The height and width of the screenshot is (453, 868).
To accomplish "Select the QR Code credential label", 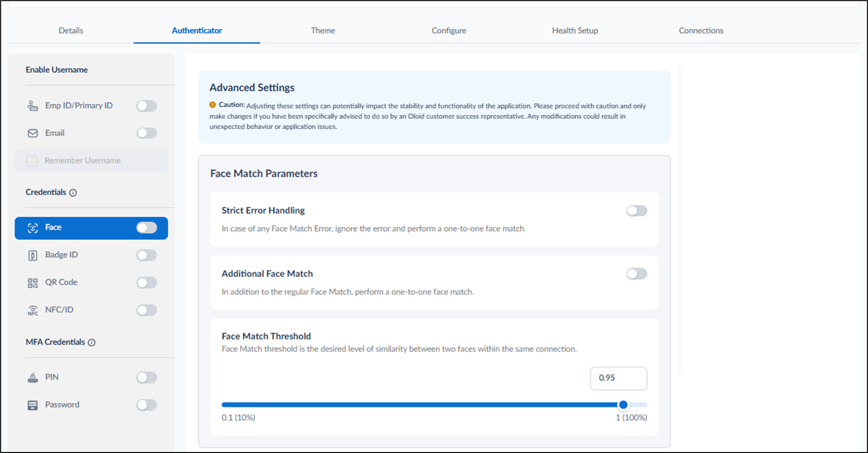I will click(x=61, y=282).
